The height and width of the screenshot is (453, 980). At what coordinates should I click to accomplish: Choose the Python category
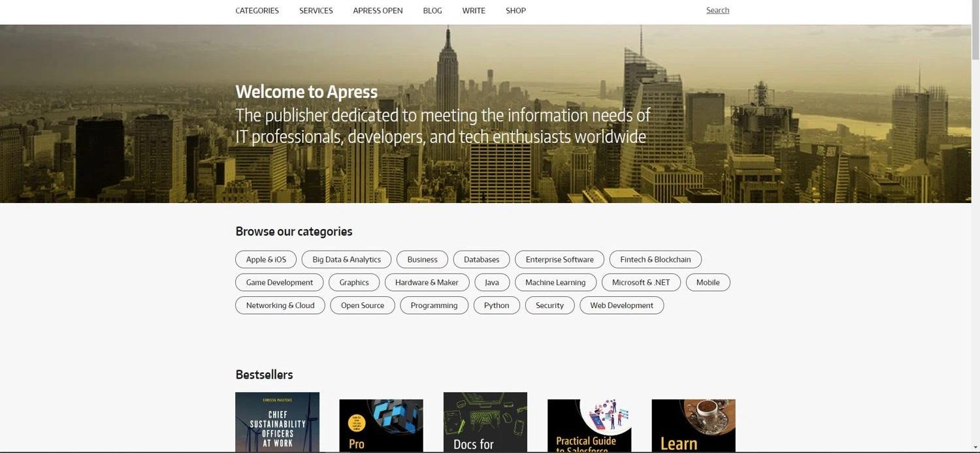(x=497, y=305)
